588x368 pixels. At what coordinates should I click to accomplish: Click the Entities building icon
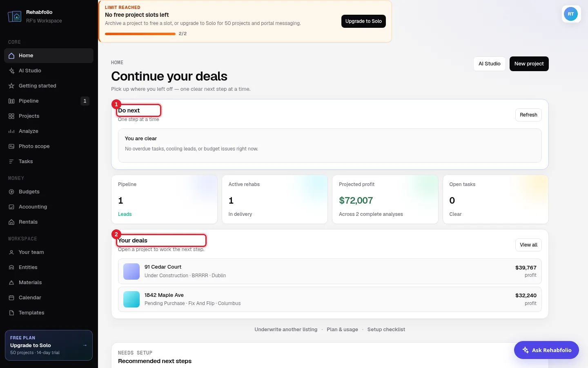[11, 267]
